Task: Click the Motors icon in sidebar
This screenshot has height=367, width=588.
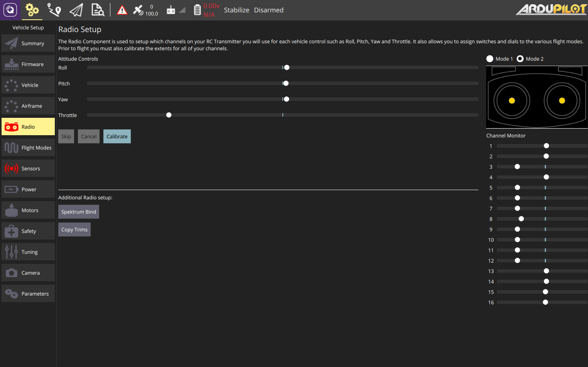Action: (x=12, y=210)
